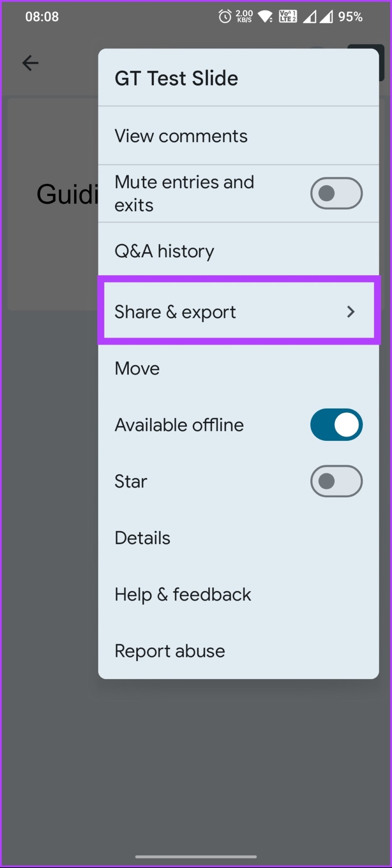392x868 pixels.
Task: Open the Share & export submenu
Action: 239,311
